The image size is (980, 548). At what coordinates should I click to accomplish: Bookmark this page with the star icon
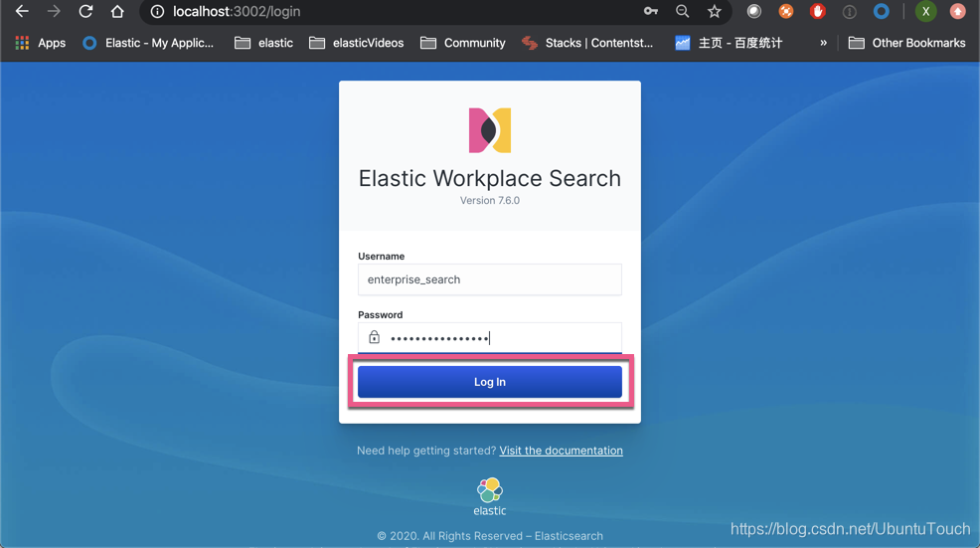[x=715, y=11]
